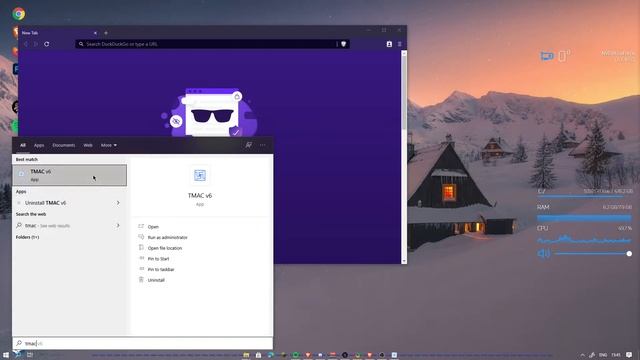Screen dimensions: 640x360
Task: Open the TMAC v6 best match result
Action: [69, 175]
